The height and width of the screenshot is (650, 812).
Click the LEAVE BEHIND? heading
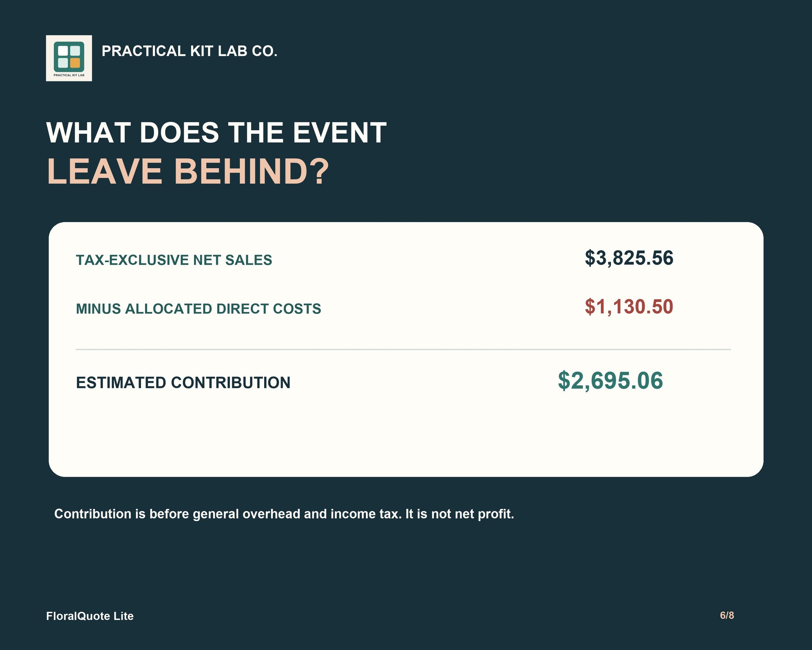(188, 171)
